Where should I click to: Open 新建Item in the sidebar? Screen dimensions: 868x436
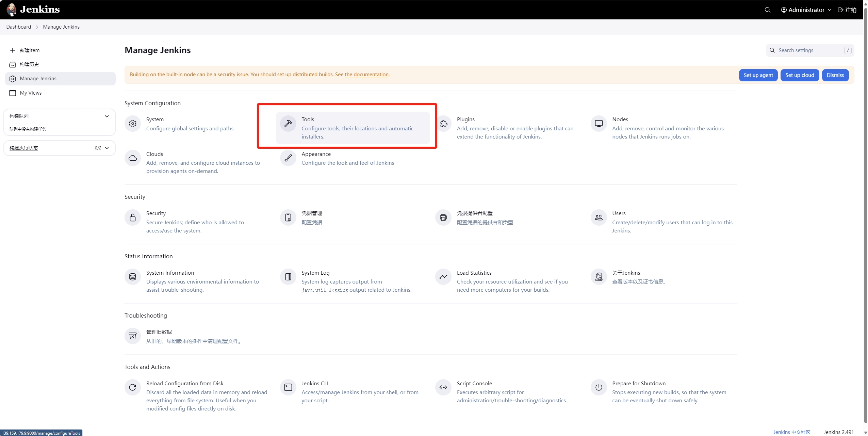tap(30, 50)
